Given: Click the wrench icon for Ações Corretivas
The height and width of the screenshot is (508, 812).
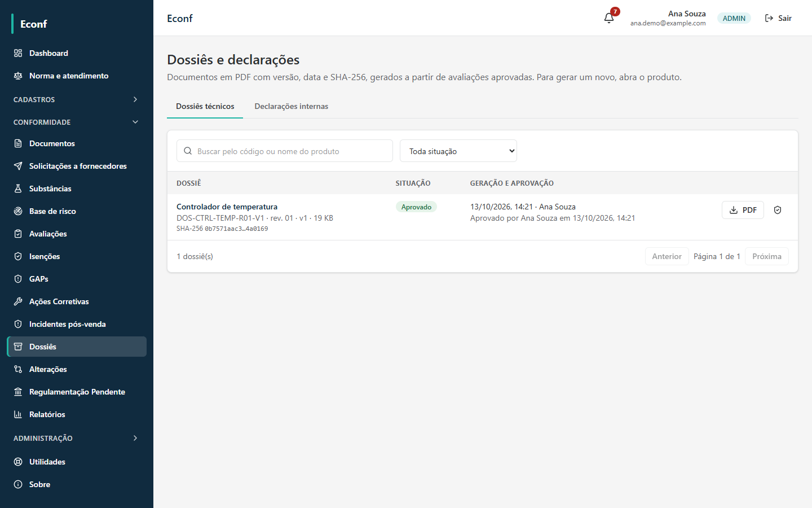Looking at the screenshot, I should click(x=18, y=301).
